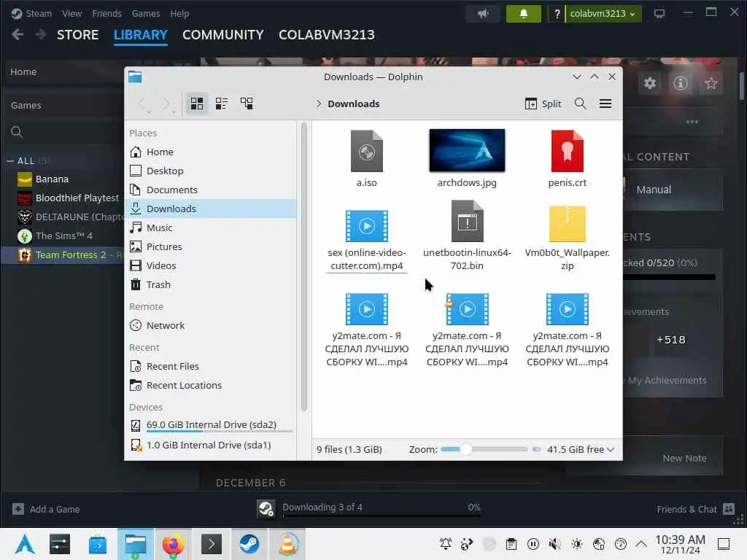Open Steam notifications bell
This screenshot has height=560, width=747.
coord(524,14)
